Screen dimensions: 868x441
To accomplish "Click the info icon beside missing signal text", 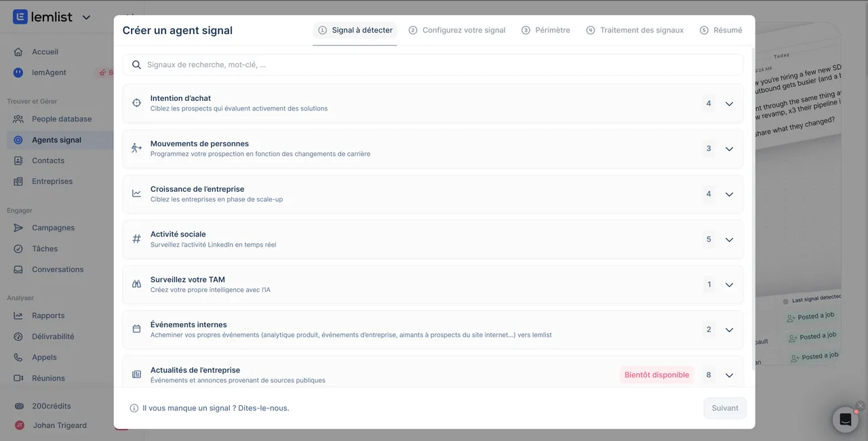I will [x=134, y=408].
